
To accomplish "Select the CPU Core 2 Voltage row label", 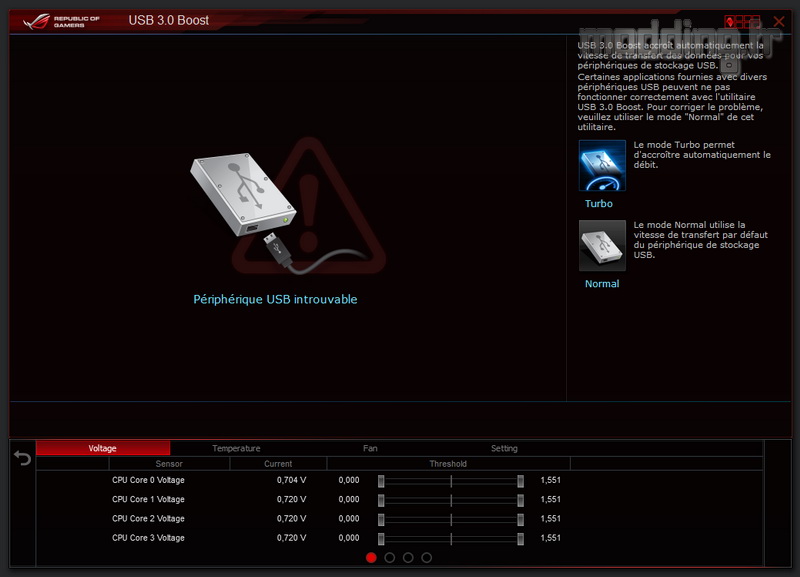I will tap(148, 519).
